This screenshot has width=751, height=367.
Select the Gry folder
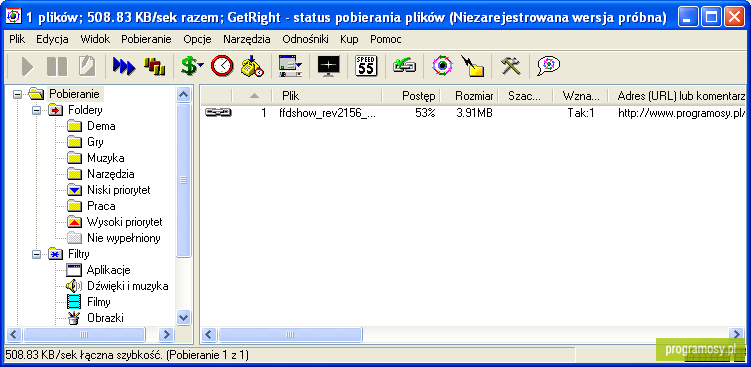click(95, 142)
